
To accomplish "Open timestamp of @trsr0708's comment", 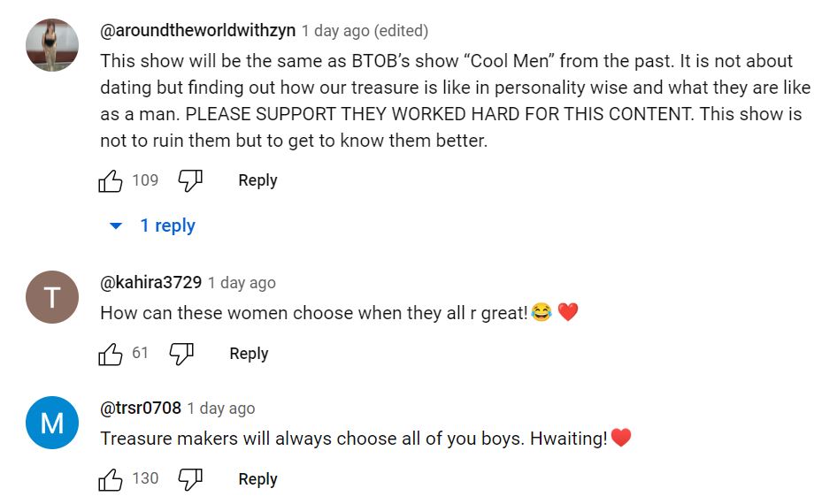I will point(220,409).
